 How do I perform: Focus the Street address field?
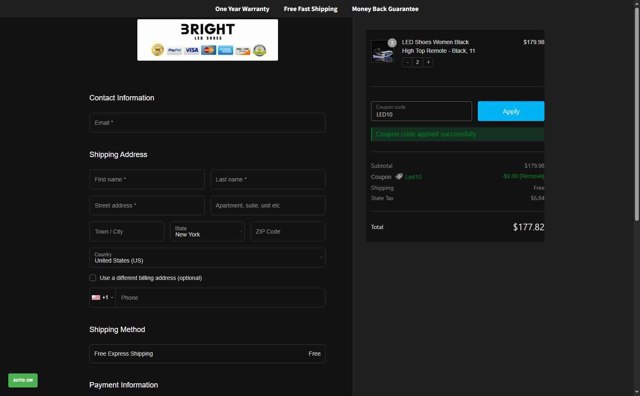click(x=147, y=205)
